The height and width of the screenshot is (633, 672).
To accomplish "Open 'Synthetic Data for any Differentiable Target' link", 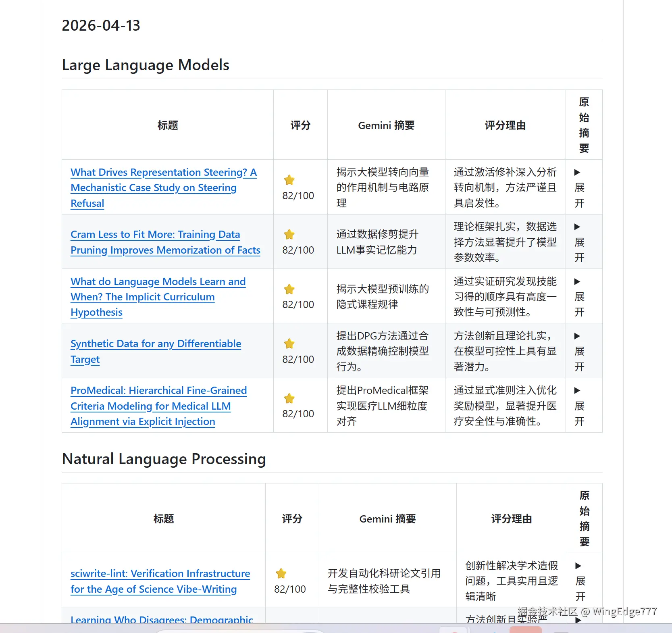I will click(156, 352).
